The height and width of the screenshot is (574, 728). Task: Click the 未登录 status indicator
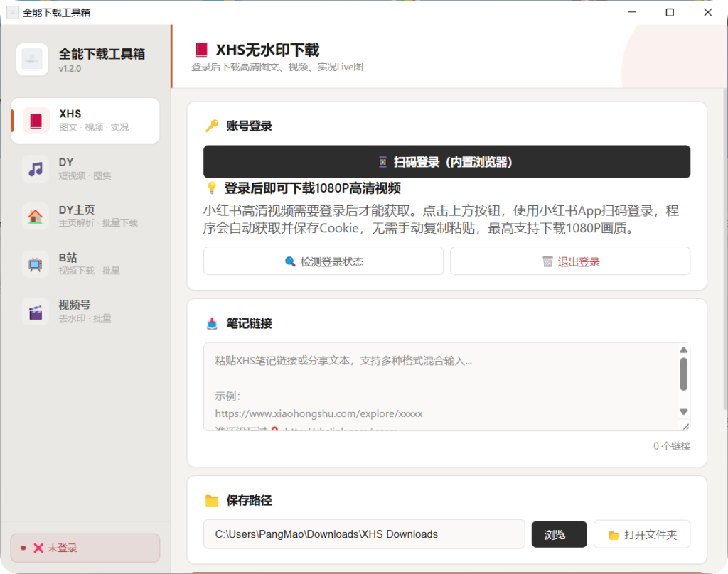(85, 548)
